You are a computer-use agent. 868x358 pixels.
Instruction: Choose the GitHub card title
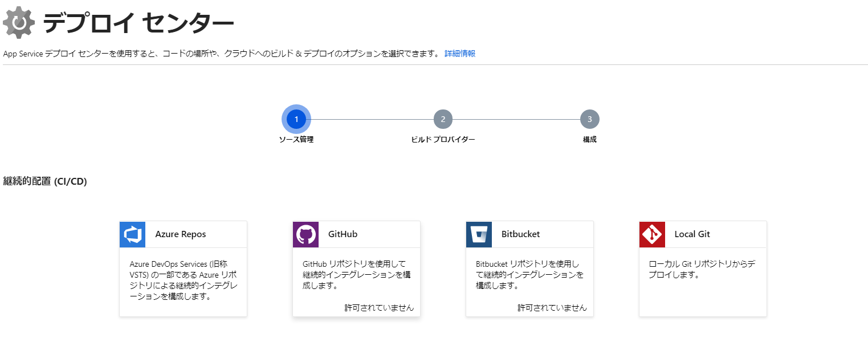click(x=343, y=234)
